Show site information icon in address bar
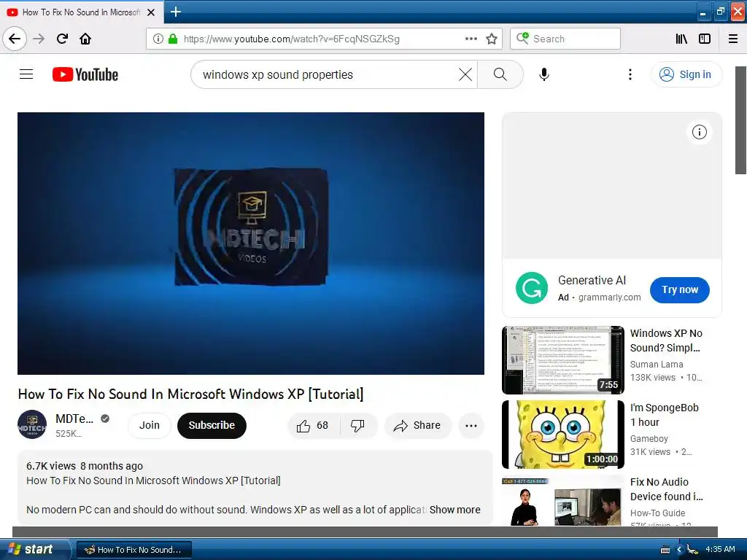Image resolution: width=747 pixels, height=560 pixels. [158, 39]
